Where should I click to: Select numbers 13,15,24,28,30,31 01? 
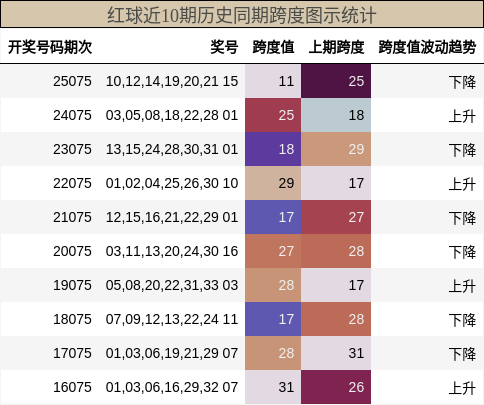(x=172, y=149)
